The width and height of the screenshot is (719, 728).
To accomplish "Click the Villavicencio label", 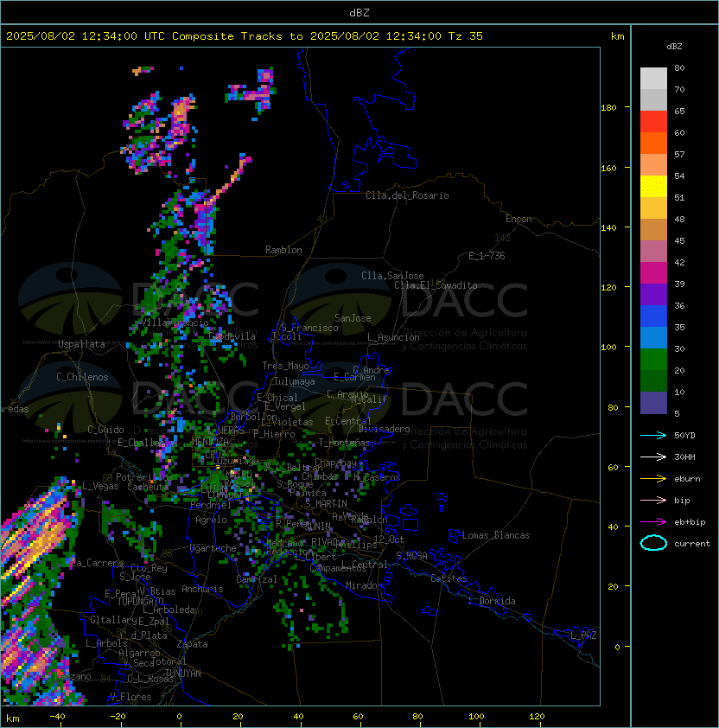I will (x=175, y=322).
